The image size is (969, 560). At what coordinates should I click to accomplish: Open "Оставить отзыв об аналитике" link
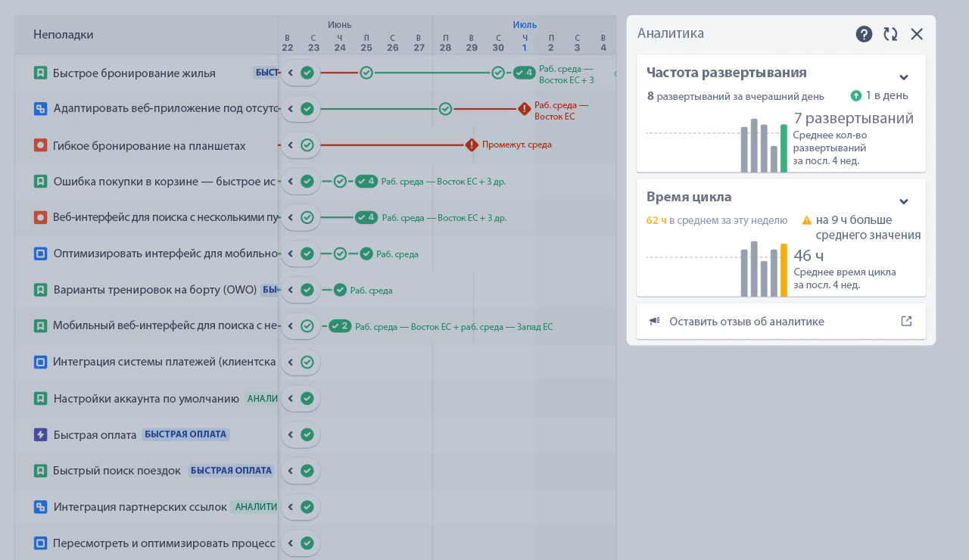coord(746,321)
